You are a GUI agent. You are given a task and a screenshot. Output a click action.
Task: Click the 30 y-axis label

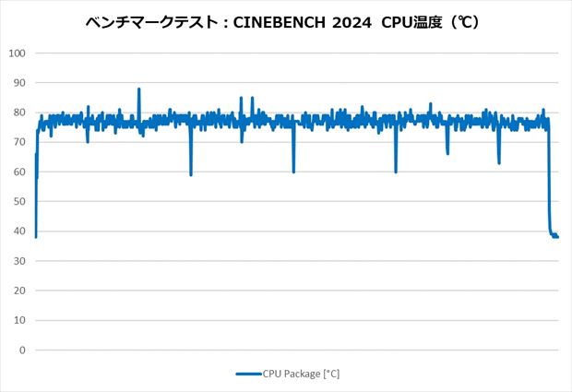[x=18, y=261]
